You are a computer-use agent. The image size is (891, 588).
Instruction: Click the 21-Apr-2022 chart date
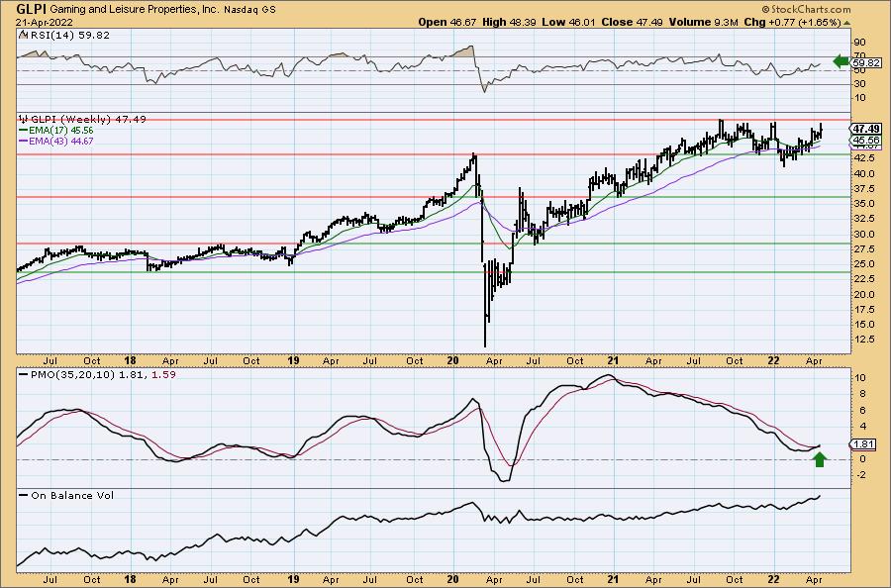coord(45,22)
